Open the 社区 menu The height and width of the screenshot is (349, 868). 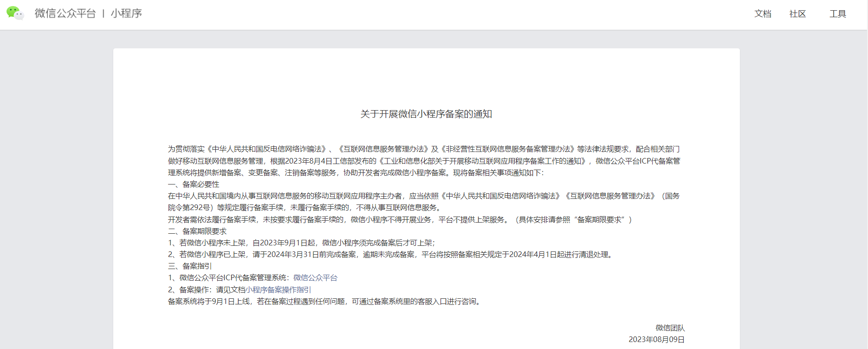797,14
